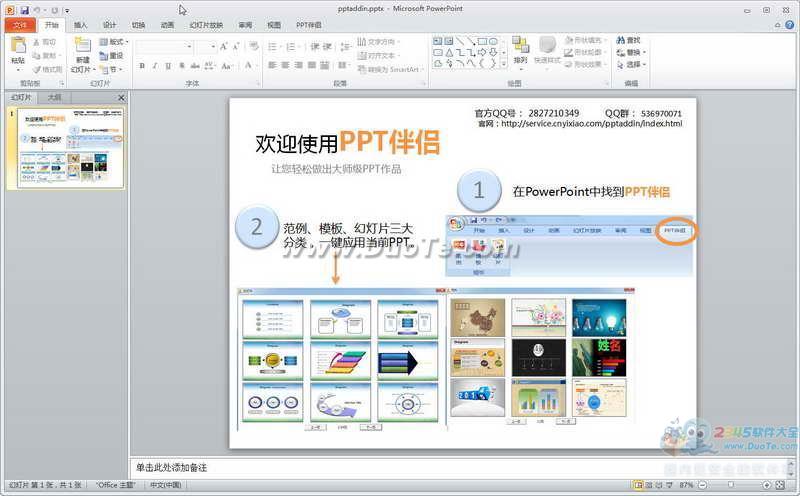Image resolution: width=800 pixels, height=496 pixels.
Task: Switch to the 审阅 (Review) ribbon tab
Action: (x=245, y=24)
